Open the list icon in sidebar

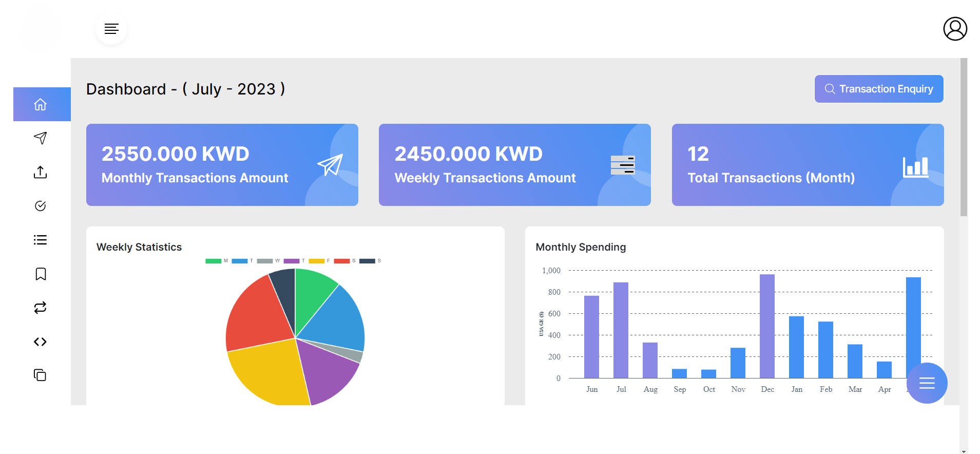[x=41, y=240]
